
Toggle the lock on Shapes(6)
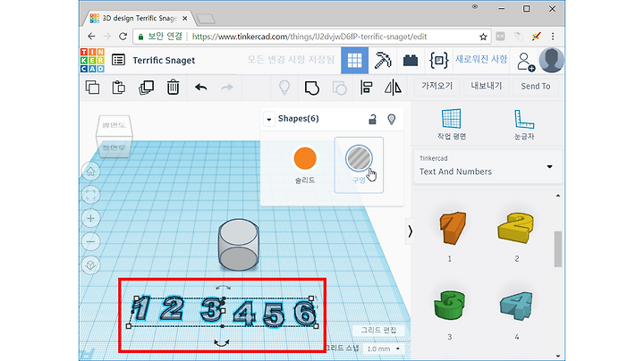tap(372, 119)
